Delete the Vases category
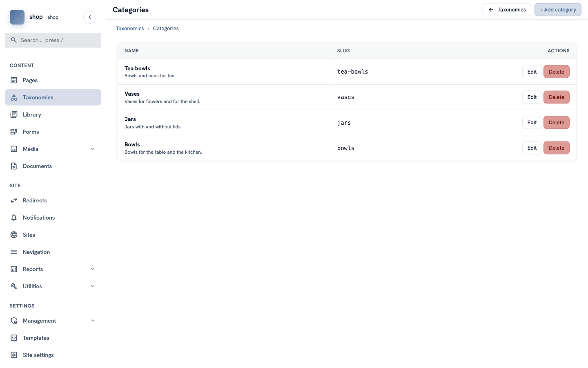This screenshot has height=368, width=588. click(556, 97)
